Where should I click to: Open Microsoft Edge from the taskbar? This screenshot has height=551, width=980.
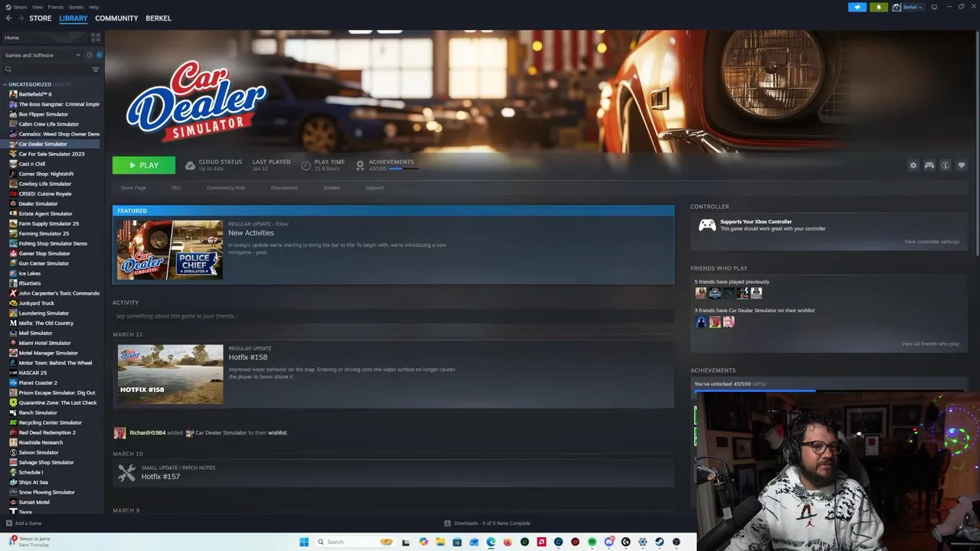pos(491,542)
